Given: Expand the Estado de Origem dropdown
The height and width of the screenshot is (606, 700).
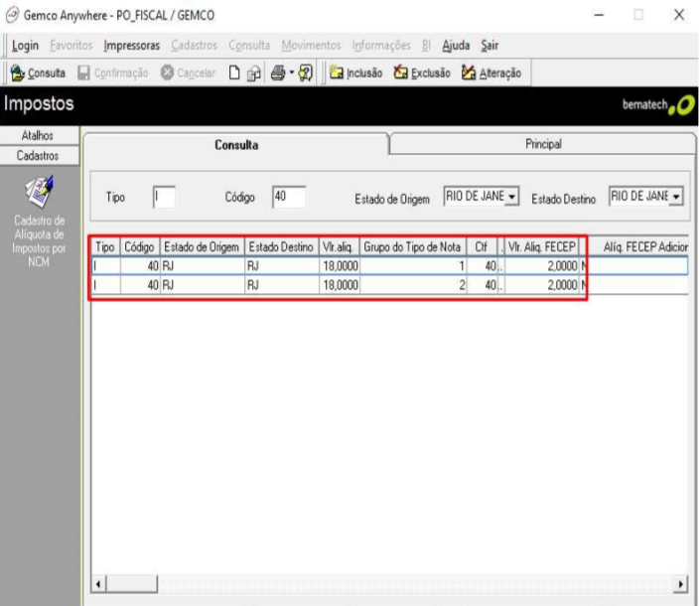Looking at the screenshot, I should pos(511,197).
